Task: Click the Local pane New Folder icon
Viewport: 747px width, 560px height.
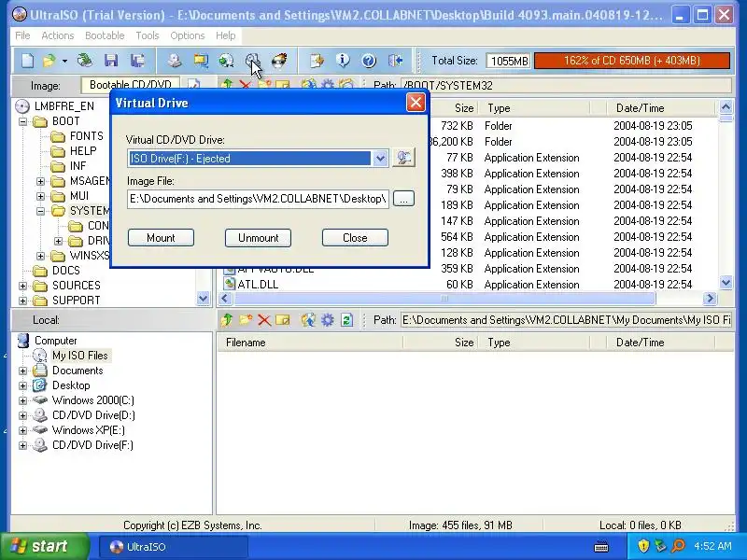Action: pyautogui.click(x=246, y=320)
